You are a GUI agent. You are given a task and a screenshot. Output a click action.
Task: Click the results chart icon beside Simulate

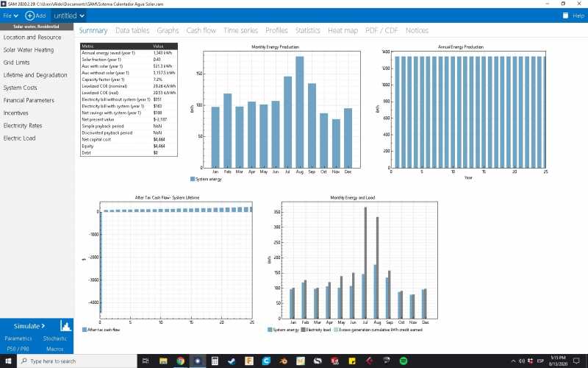65,325
